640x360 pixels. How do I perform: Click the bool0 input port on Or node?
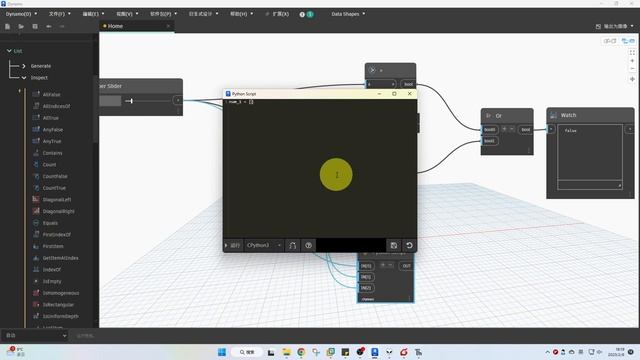489,130
